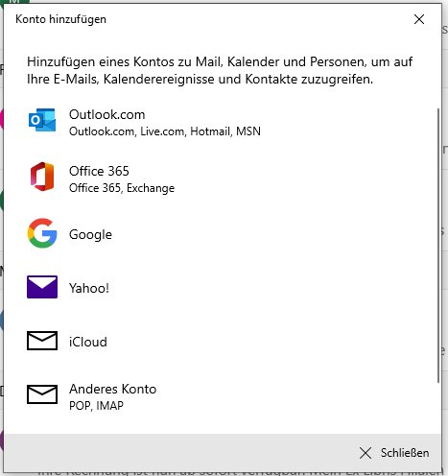The image size is (448, 476).
Task: Click the purple Yahoo! mail icon
Action: (x=42, y=287)
